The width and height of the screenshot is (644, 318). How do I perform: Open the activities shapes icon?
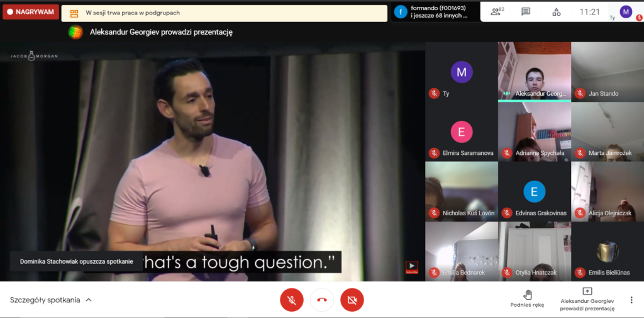click(556, 11)
